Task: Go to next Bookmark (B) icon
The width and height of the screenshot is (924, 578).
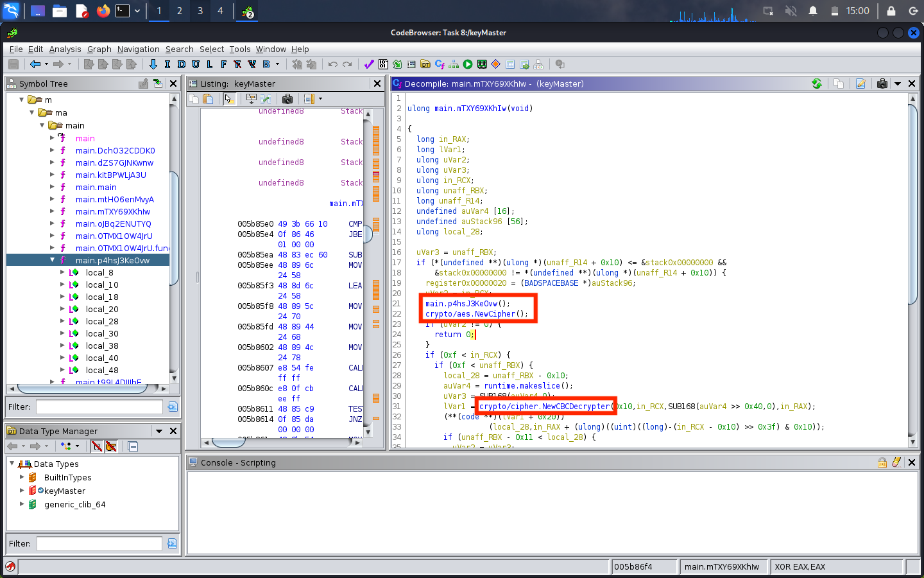Action: [x=266, y=64]
